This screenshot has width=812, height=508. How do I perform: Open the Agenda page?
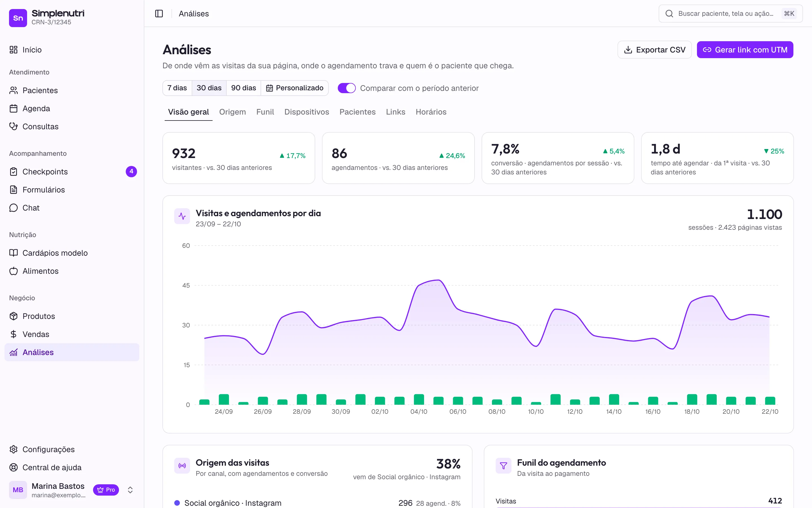(x=72, y=109)
